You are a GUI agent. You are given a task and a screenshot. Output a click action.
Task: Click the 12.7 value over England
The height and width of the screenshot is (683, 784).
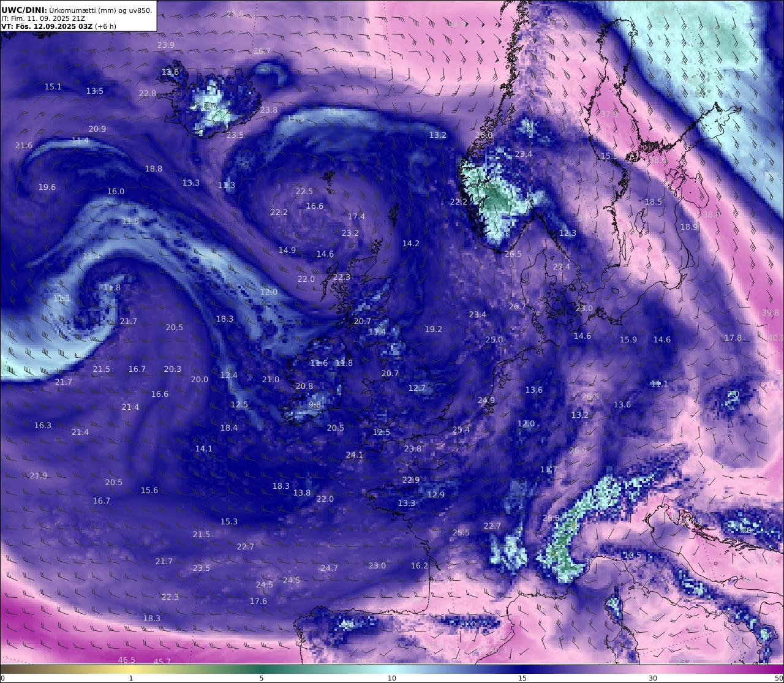tap(417, 388)
